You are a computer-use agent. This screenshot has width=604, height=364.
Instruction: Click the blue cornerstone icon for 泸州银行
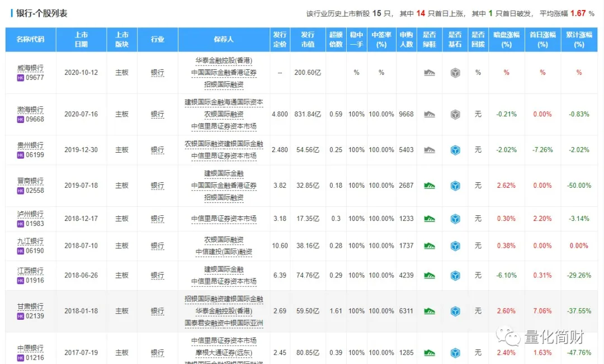tap(455, 219)
